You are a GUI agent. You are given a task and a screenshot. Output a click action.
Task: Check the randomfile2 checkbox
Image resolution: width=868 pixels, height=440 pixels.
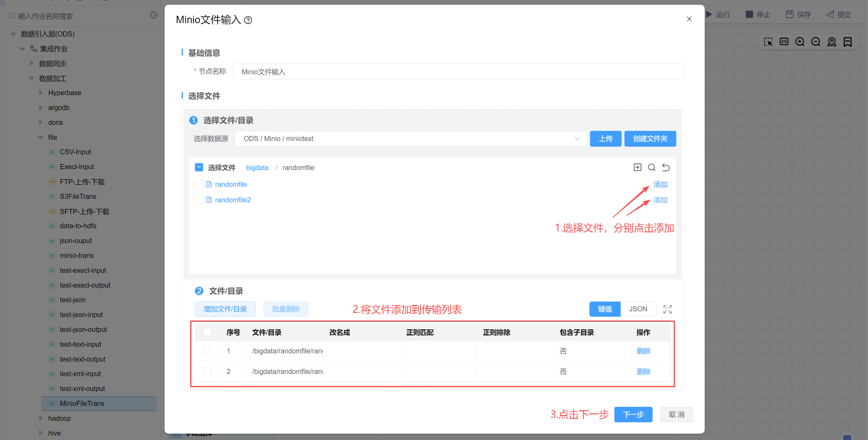click(x=199, y=199)
